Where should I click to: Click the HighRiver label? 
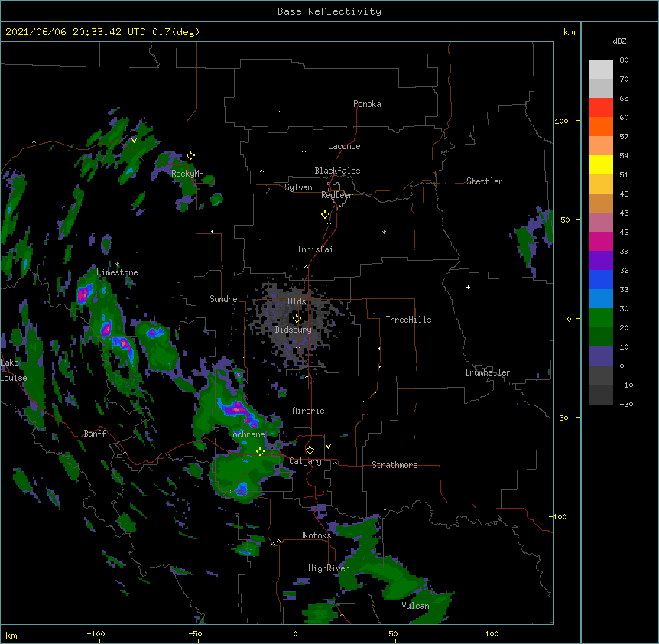click(x=329, y=568)
